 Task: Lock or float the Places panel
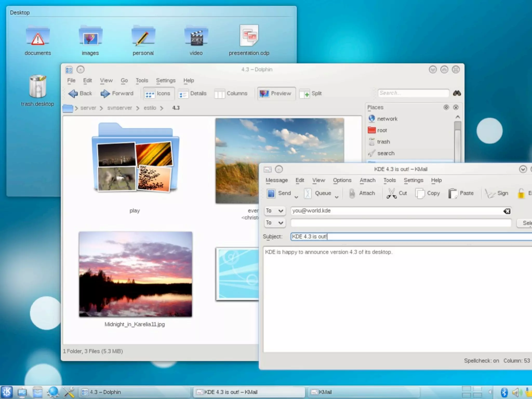[x=446, y=107]
